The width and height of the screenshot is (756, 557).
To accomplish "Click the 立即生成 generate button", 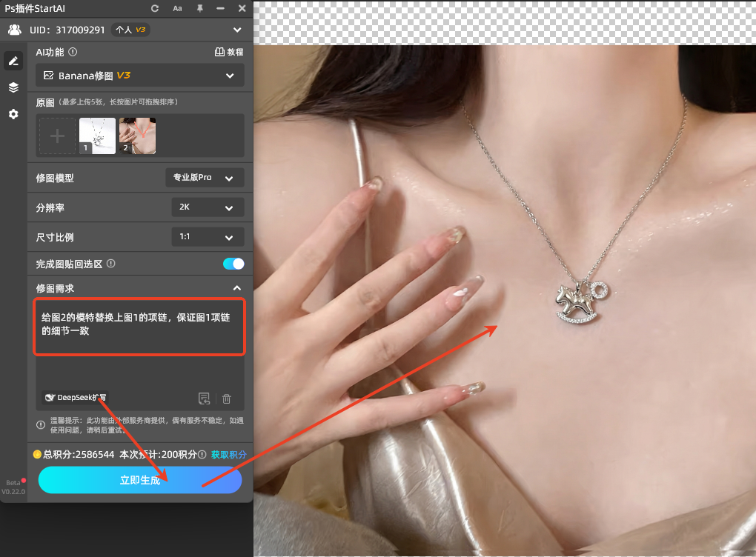I will (140, 480).
